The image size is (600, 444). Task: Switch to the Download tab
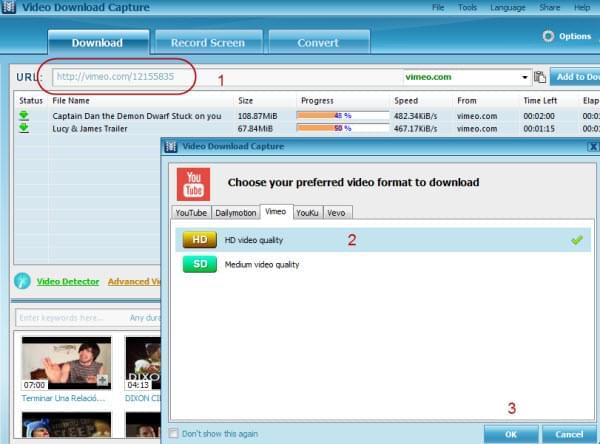point(98,42)
